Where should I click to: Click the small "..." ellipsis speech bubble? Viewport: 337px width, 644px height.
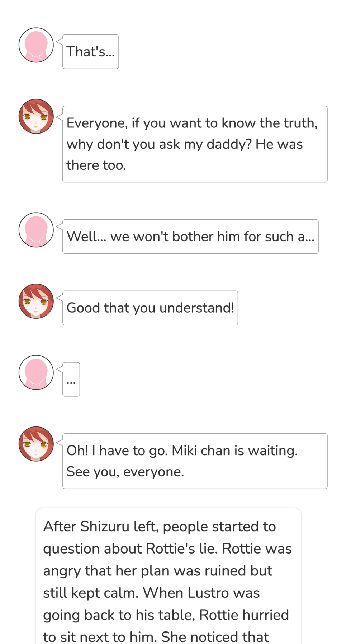tap(71, 379)
